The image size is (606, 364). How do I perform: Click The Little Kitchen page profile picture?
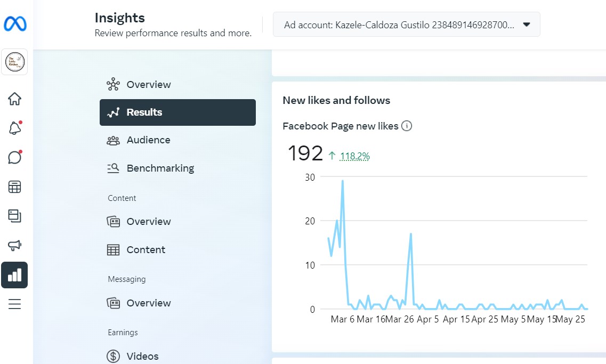click(x=14, y=62)
